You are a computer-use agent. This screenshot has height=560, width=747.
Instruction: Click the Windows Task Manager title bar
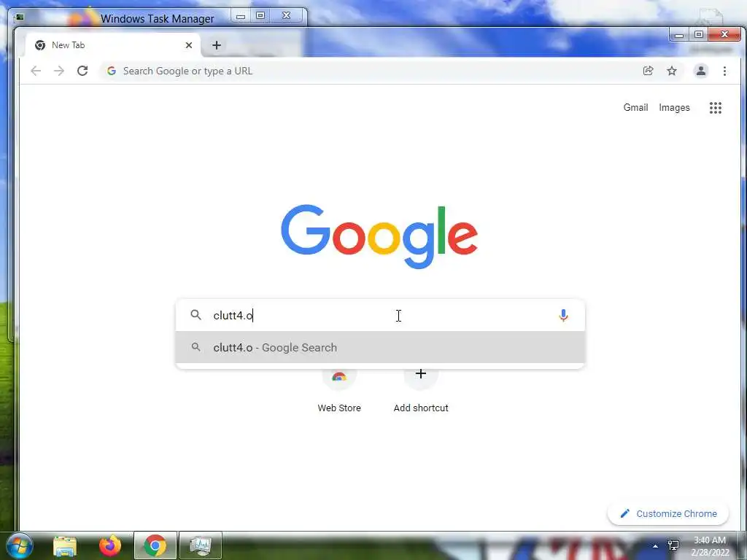click(x=158, y=18)
